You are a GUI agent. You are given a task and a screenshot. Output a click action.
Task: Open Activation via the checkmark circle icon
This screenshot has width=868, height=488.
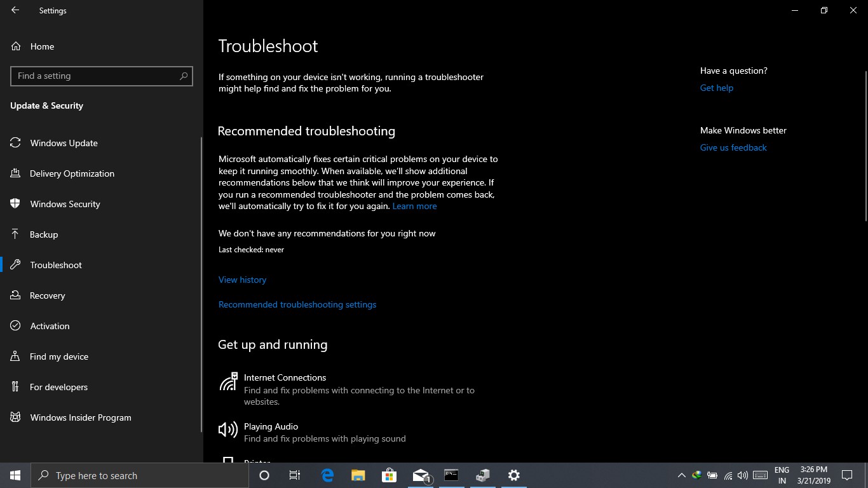[15, 326]
